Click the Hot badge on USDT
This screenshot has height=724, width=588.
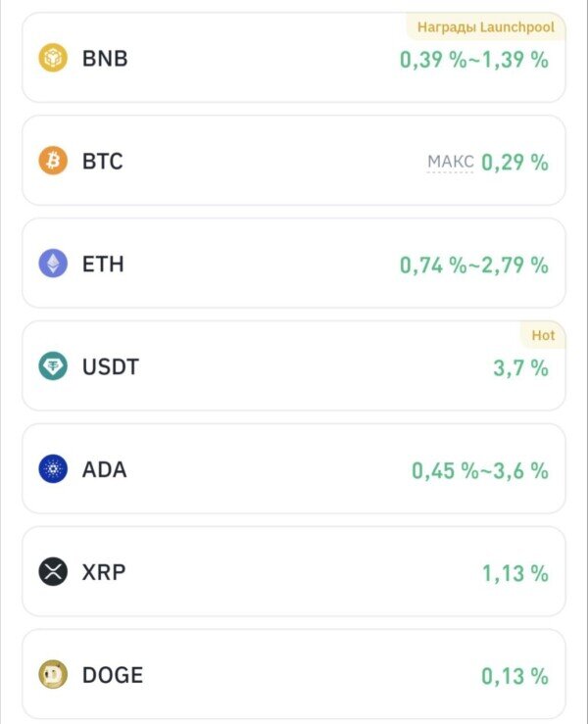click(543, 335)
